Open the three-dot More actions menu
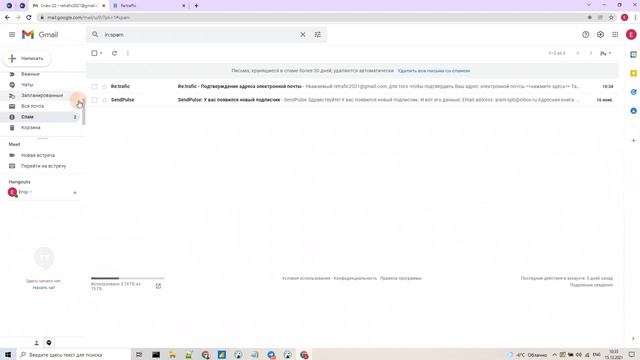Screen dimensions: 640x360 (128, 53)
